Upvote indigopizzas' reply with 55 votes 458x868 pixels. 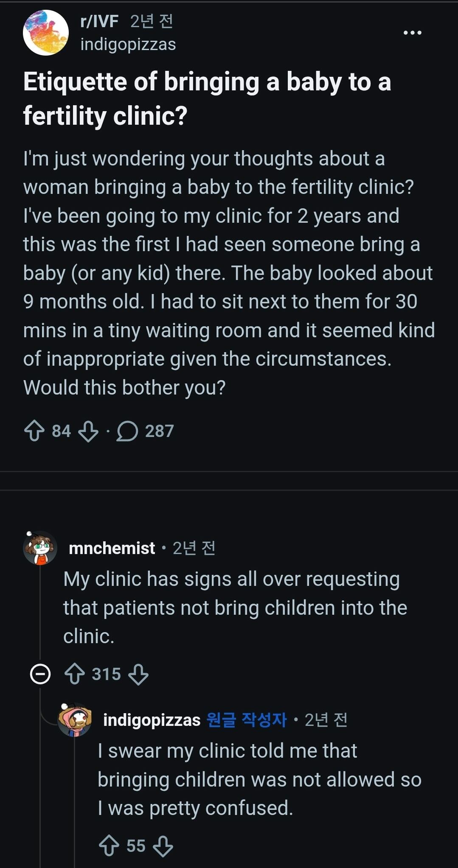click(109, 846)
